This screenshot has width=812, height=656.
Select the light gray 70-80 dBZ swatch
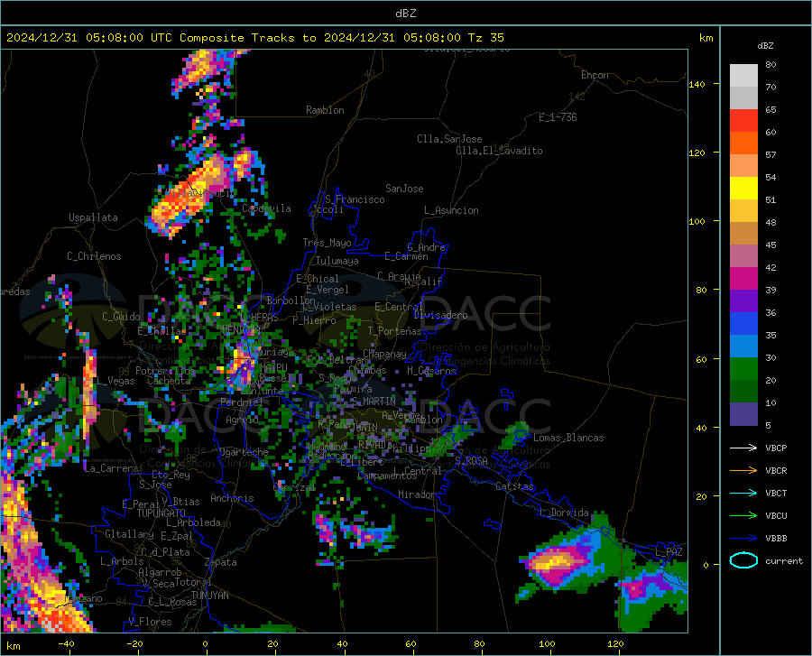(743, 76)
